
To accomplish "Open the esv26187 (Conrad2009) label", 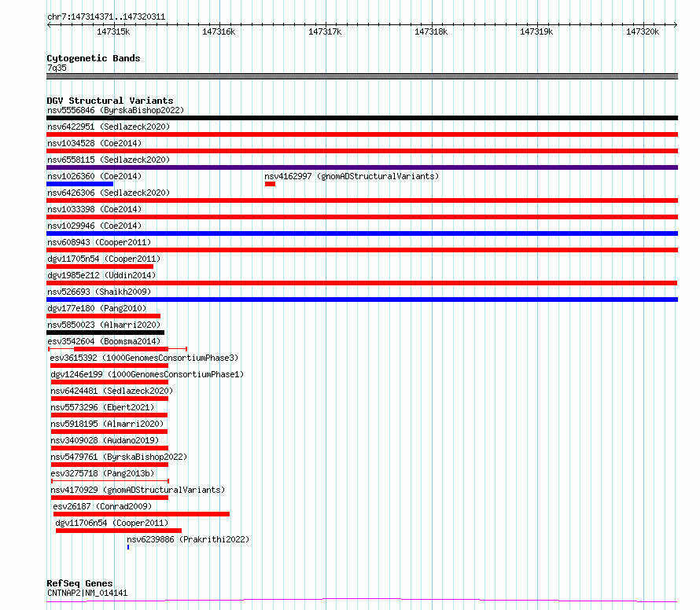I will coord(103,506).
